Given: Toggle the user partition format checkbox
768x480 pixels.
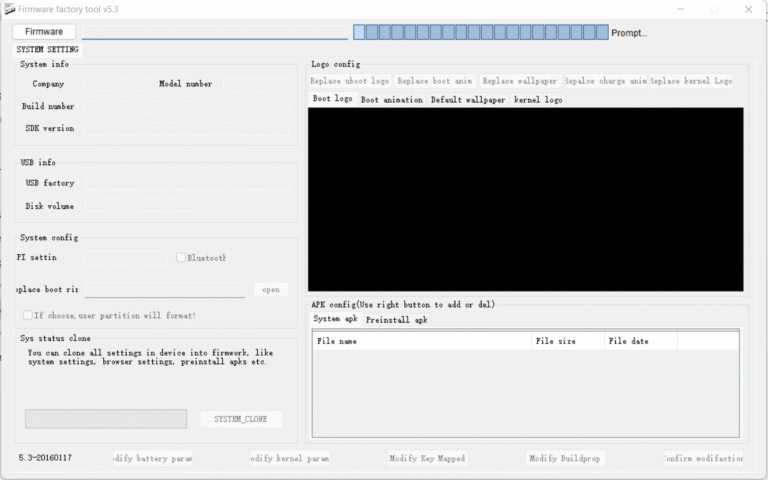Looking at the screenshot, I should [28, 315].
